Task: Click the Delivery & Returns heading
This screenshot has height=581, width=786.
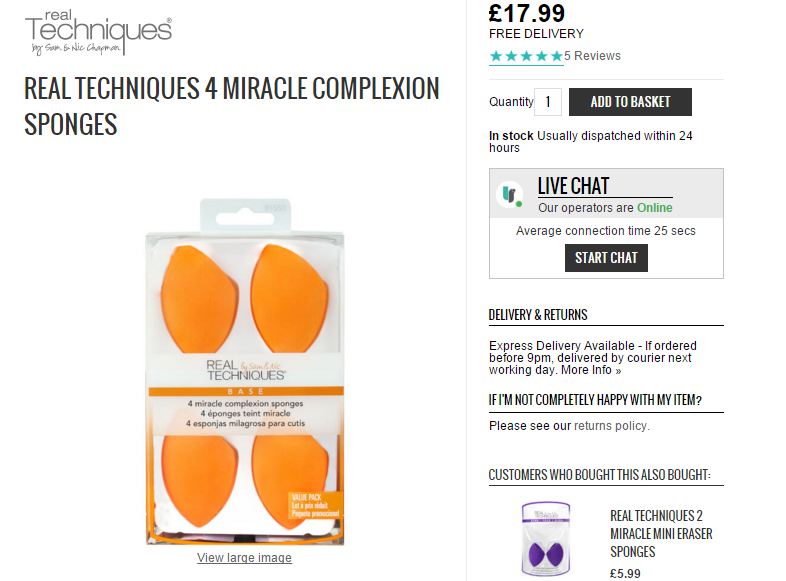Action: 538,315
